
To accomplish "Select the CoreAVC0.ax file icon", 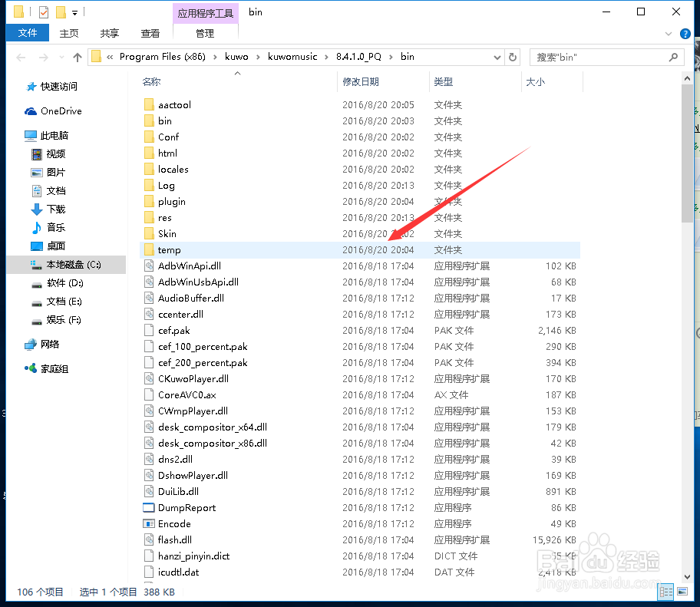I will 149,394.
